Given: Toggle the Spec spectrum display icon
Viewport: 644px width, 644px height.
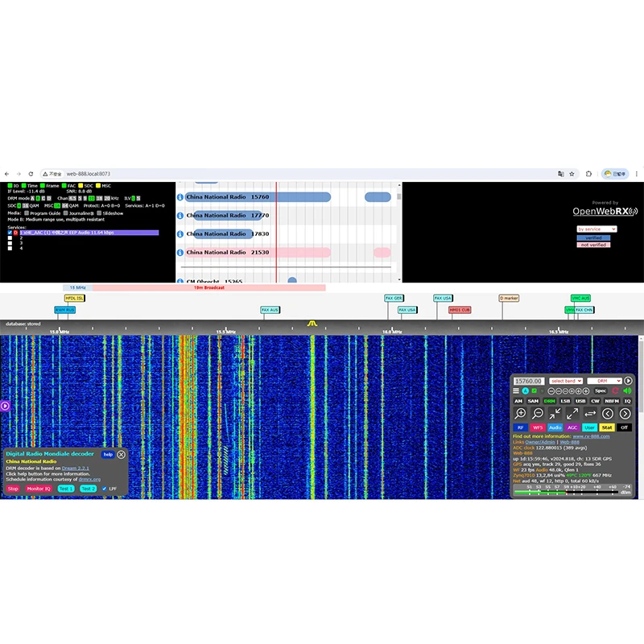Looking at the screenshot, I should (x=601, y=391).
